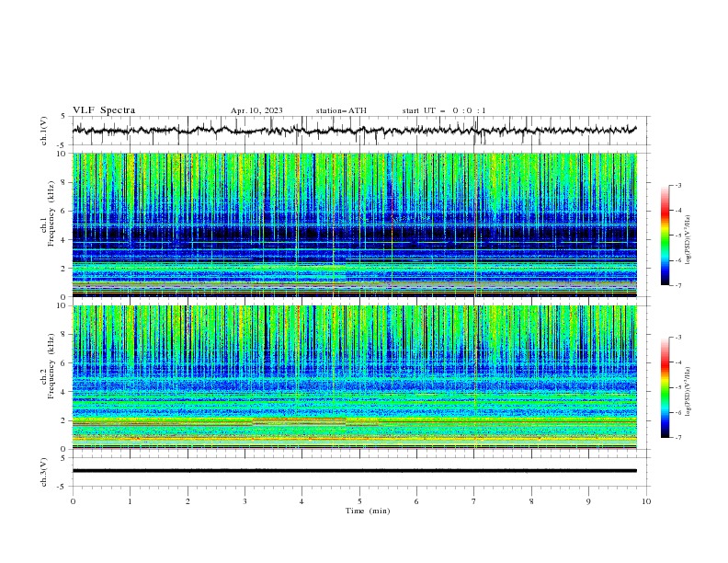728x563 pixels.
Task: Click the ch.1 voltage waveform trace
Action: [354, 131]
